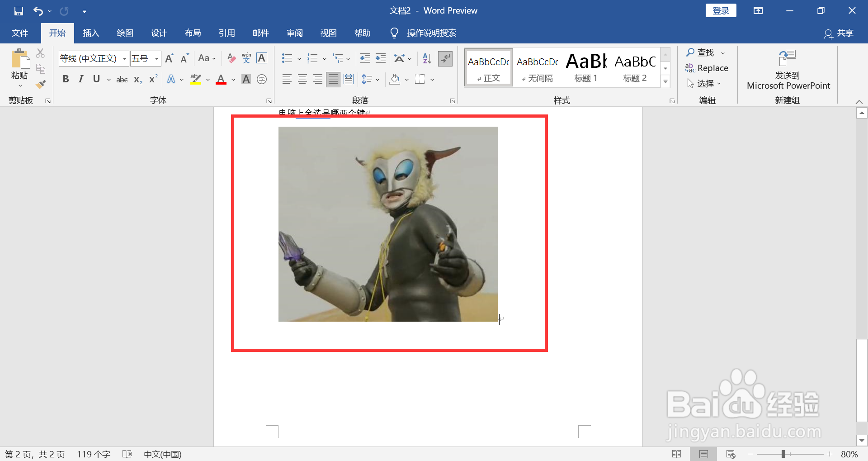Switch to the 审阅 Review tab
This screenshot has width=868, height=461.
[294, 33]
